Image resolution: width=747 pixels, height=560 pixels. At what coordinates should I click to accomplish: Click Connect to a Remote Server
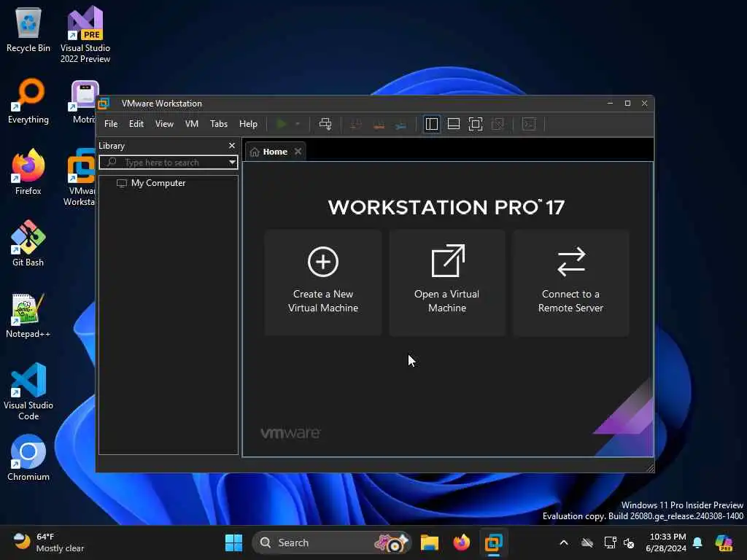point(570,283)
